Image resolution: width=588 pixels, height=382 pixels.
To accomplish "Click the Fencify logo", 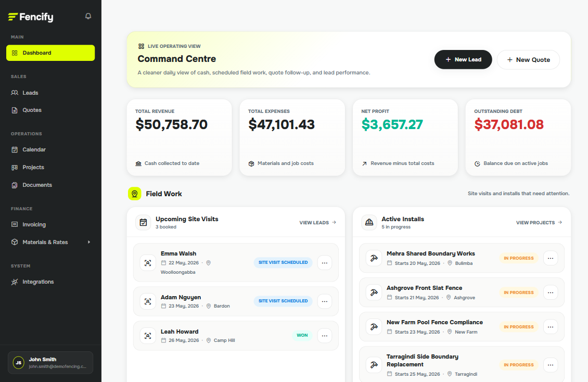I will pyautogui.click(x=31, y=17).
